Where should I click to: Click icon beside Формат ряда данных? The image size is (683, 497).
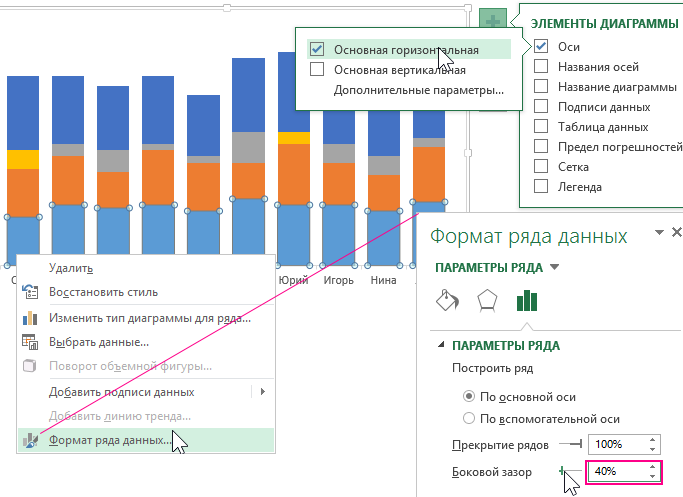click(30, 440)
